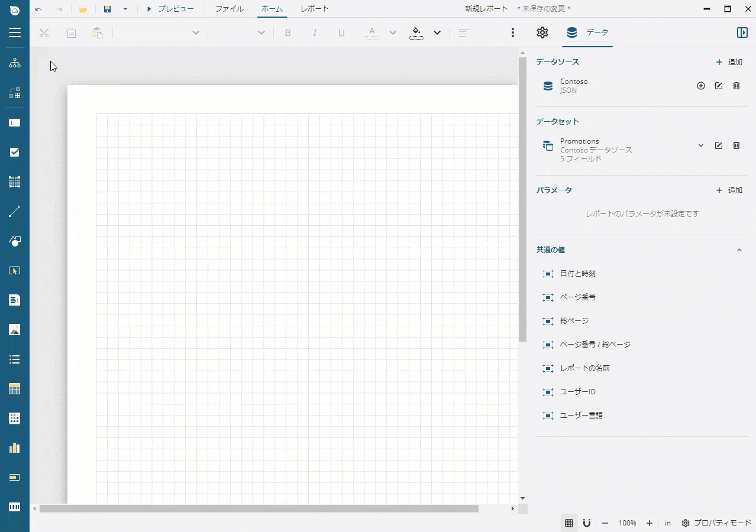
Task: Open the properties gear panel
Action: pos(542,33)
